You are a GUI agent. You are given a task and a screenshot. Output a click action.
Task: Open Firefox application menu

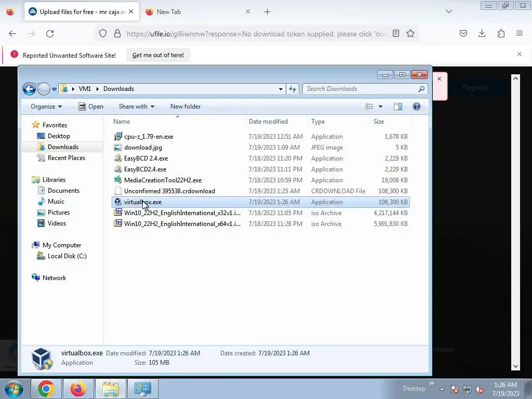pos(520,33)
